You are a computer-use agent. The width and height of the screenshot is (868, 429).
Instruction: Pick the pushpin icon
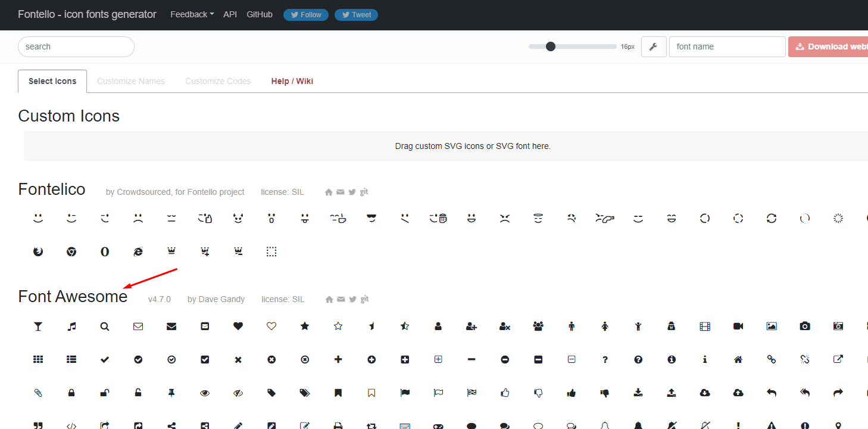coord(171,393)
